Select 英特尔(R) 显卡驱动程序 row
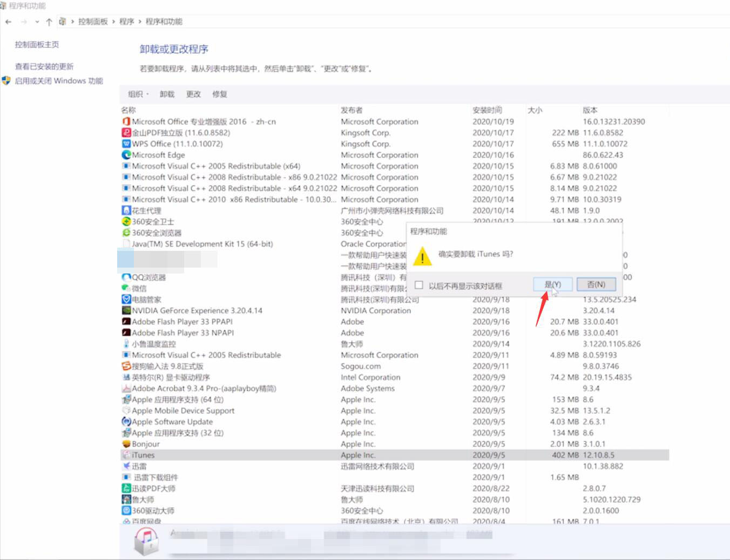 click(x=394, y=377)
